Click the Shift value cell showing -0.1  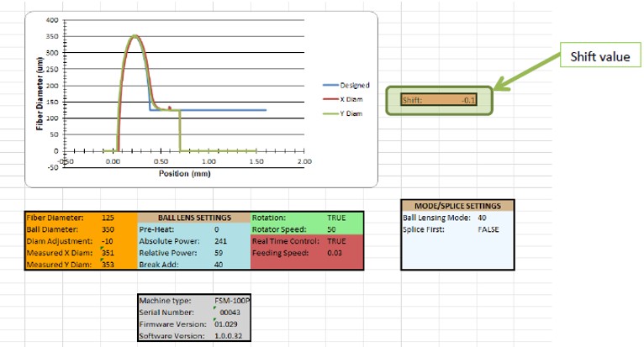point(463,99)
